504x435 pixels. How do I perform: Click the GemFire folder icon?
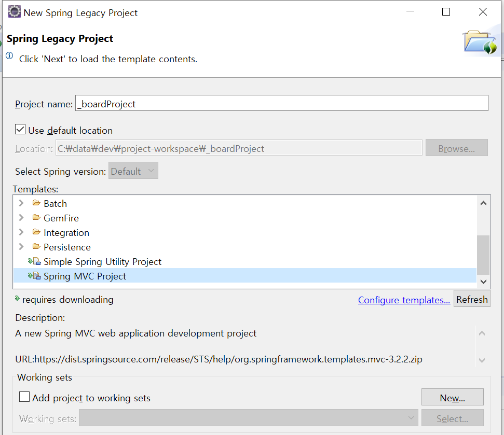pyautogui.click(x=36, y=217)
